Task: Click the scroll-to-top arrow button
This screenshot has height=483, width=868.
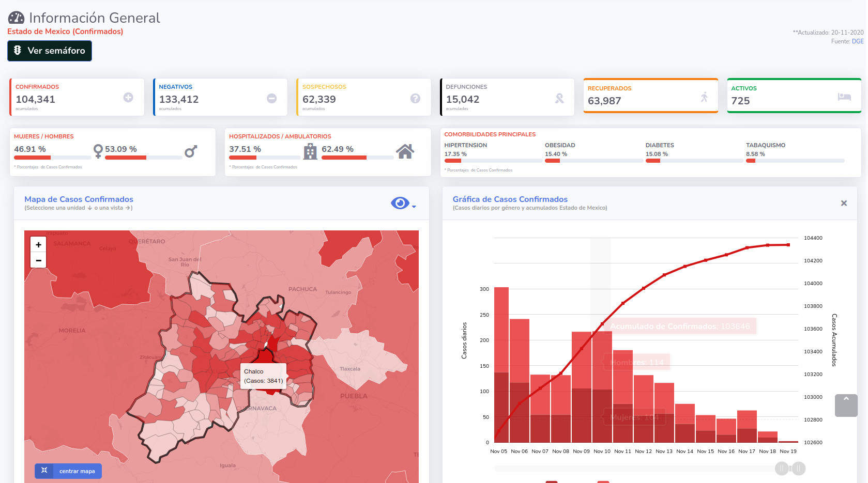Action: (846, 406)
